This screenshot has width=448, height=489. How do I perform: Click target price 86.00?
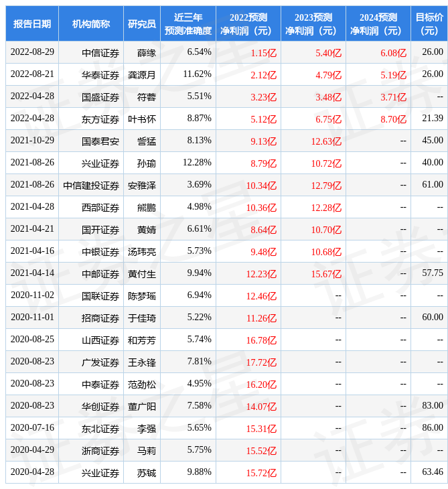coord(433,428)
